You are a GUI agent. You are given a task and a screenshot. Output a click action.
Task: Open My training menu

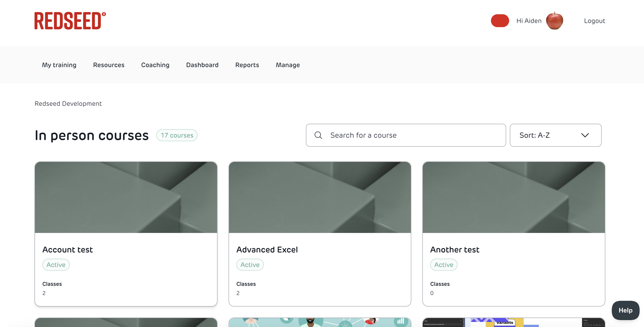click(x=59, y=65)
